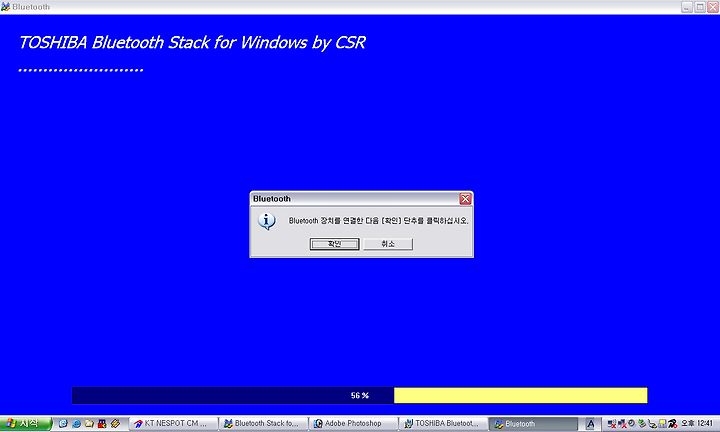Switch to Bluetooth Stack fo... taskbar button
The image size is (720, 432).
click(x=263, y=423)
